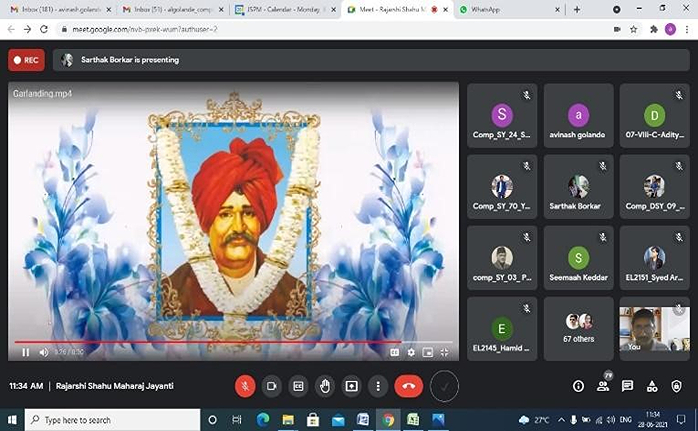Open Microsoft Store from taskbar
Screen dimensions: 698x431
[x=313, y=420]
